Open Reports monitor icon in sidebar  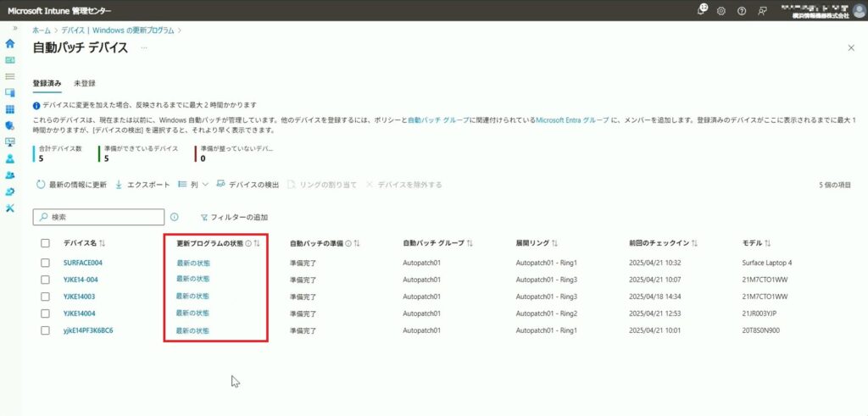[9, 142]
